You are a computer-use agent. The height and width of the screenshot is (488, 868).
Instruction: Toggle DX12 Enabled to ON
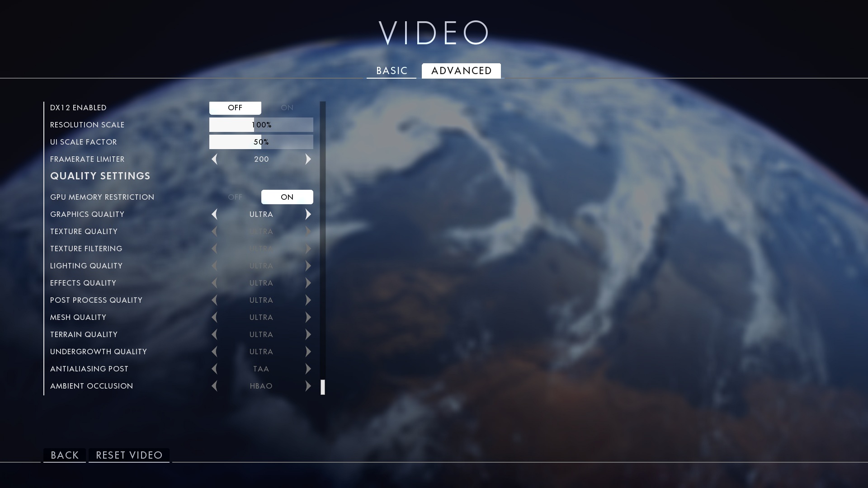(x=287, y=107)
